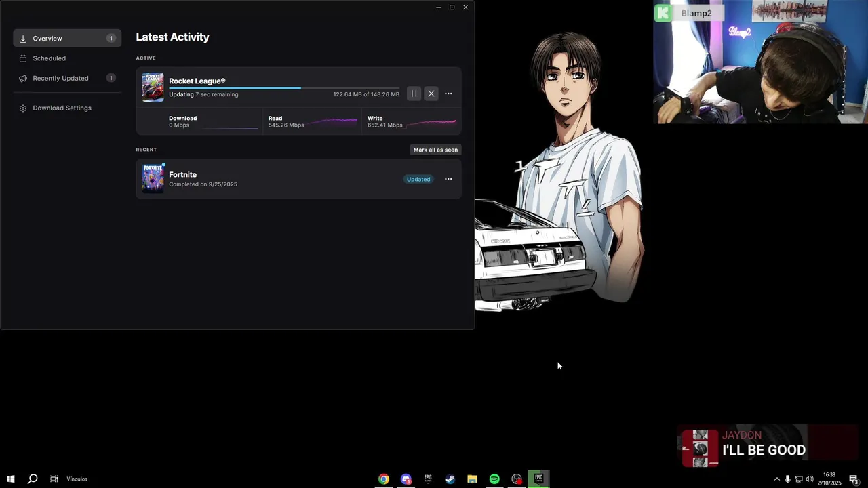Open Fortnite more options menu
The height and width of the screenshot is (488, 868).
coord(448,179)
